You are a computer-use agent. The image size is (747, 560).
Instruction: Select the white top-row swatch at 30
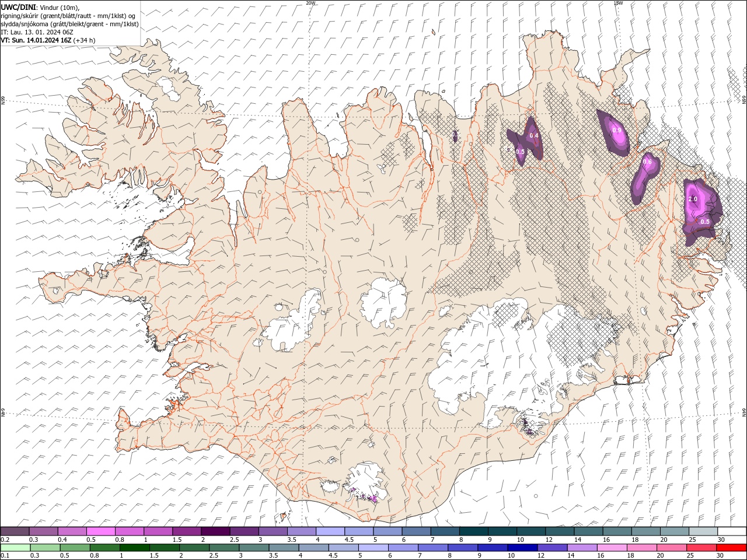[x=732, y=531]
